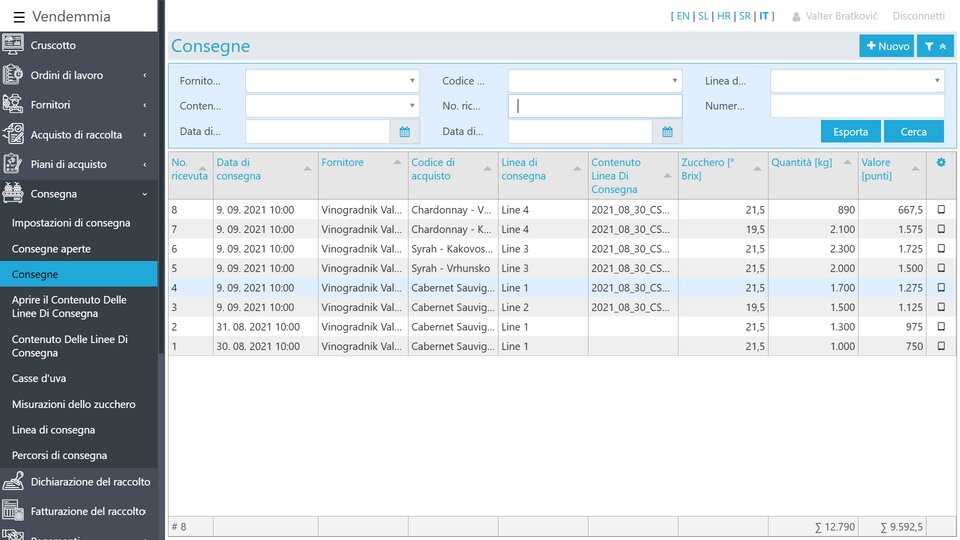Select the checkbox on receipt row 4

pyautogui.click(x=940, y=288)
